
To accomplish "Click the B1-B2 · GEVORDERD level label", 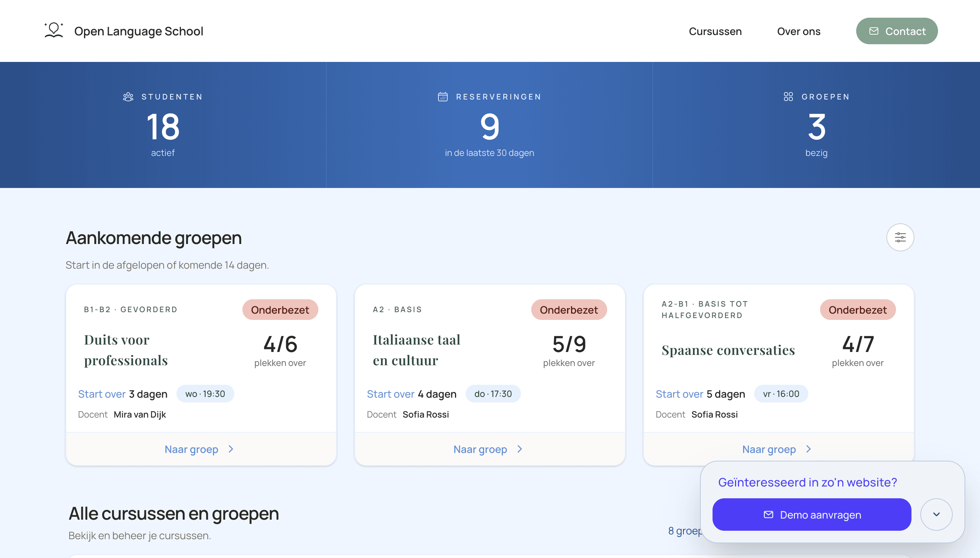I will coord(131,309).
